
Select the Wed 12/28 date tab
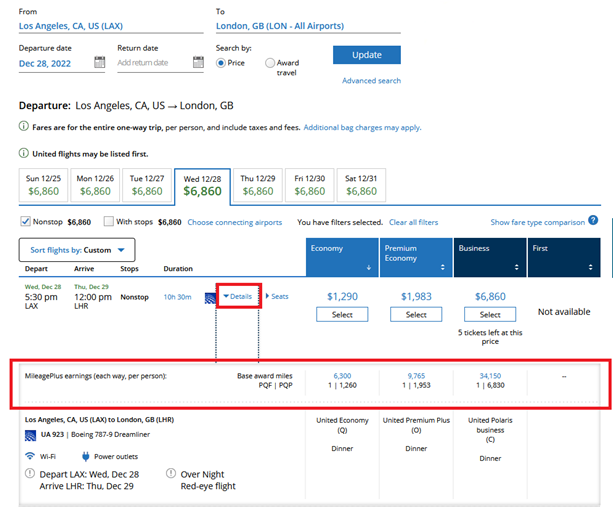click(x=203, y=186)
